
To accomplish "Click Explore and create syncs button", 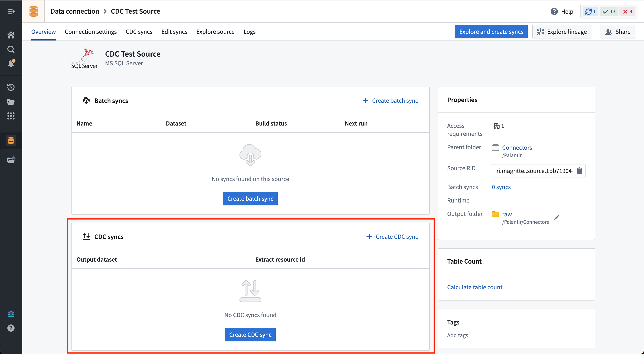I will point(491,31).
